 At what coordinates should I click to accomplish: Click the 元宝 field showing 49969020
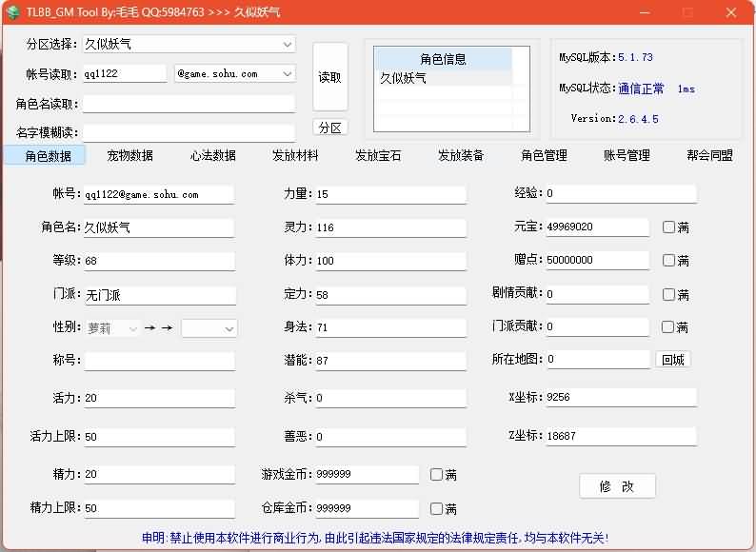(597, 227)
